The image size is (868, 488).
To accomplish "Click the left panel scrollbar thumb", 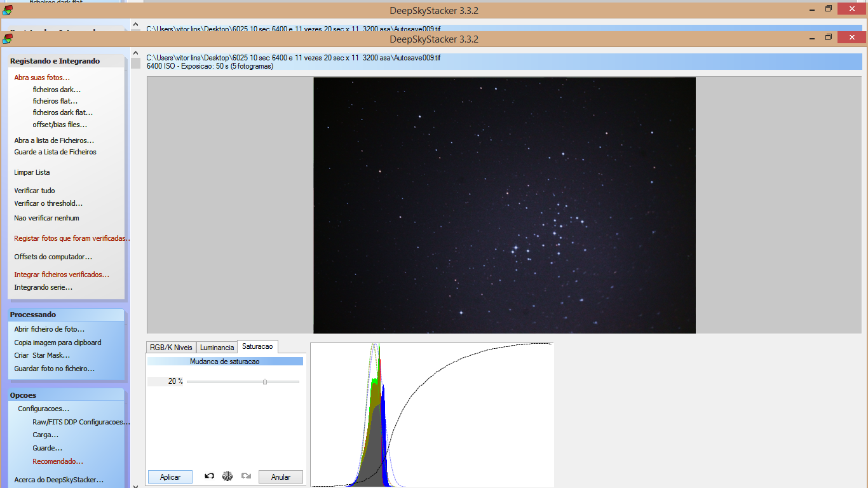I will tap(135, 63).
